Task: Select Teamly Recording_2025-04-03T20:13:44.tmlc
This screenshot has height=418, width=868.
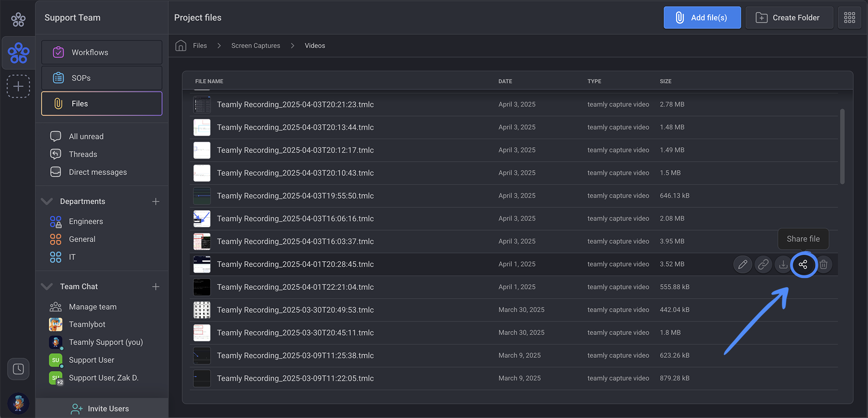Action: [x=295, y=127]
